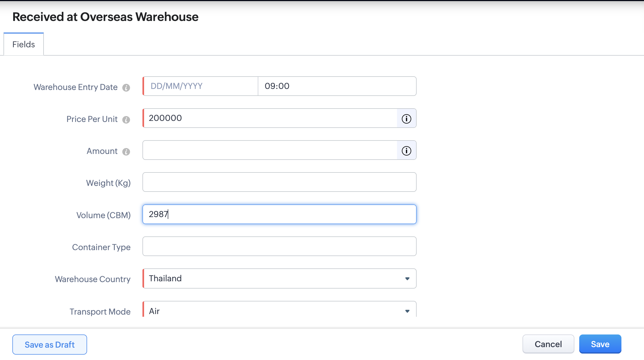Focus the Container Type input field

[279, 246]
